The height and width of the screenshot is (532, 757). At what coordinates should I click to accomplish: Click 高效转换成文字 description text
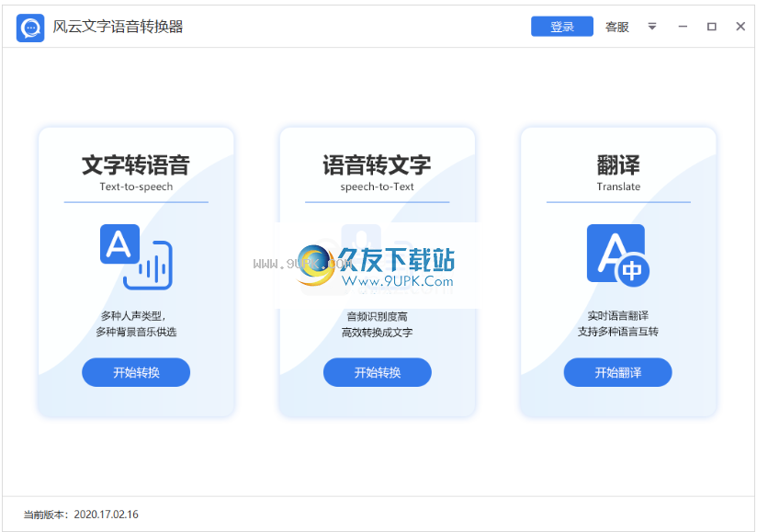point(377,332)
